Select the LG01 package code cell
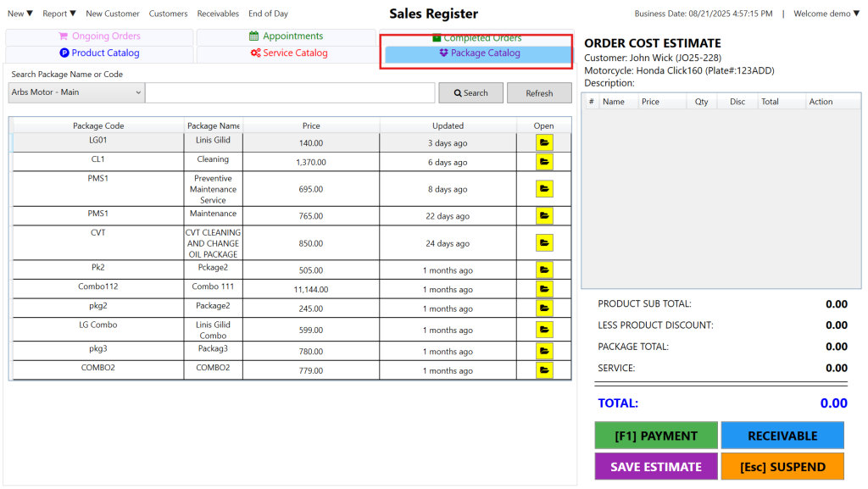 coord(98,142)
